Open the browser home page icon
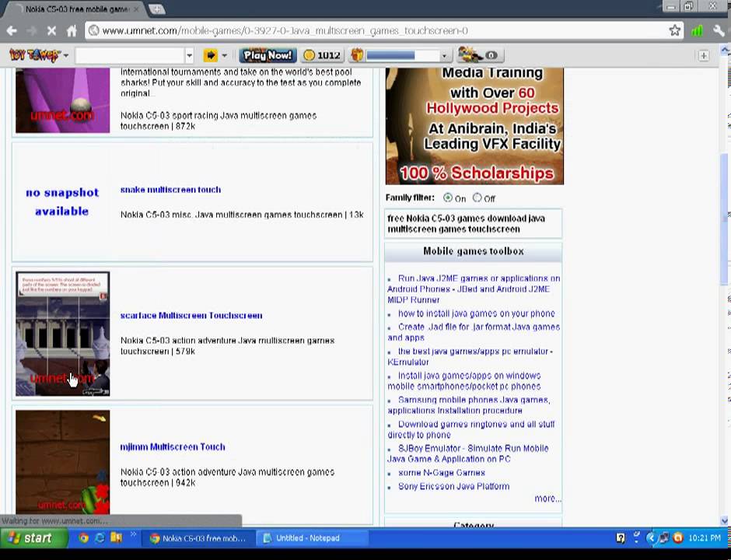Image resolution: width=731 pixels, height=560 pixels. [x=72, y=31]
